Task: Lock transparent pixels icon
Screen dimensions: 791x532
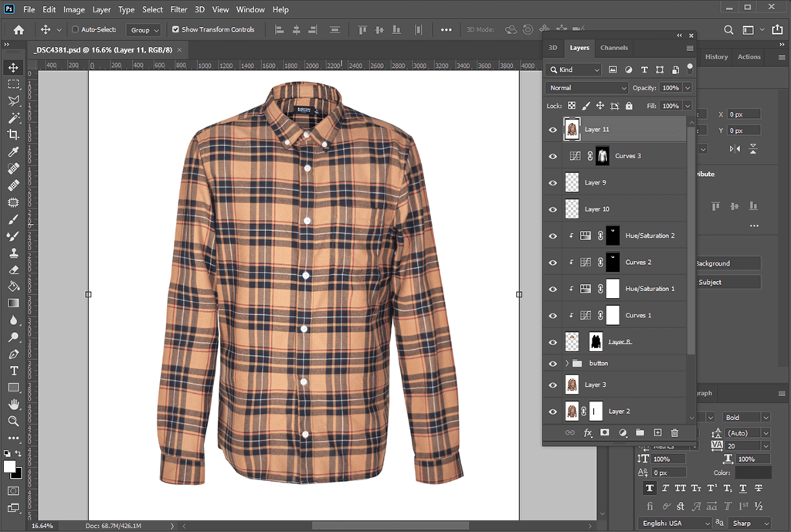Action: pyautogui.click(x=572, y=106)
